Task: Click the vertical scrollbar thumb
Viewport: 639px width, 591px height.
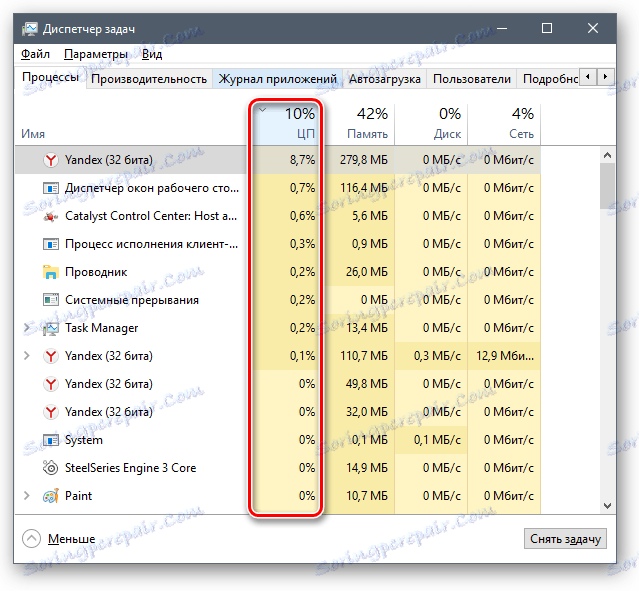Action: pyautogui.click(x=607, y=186)
